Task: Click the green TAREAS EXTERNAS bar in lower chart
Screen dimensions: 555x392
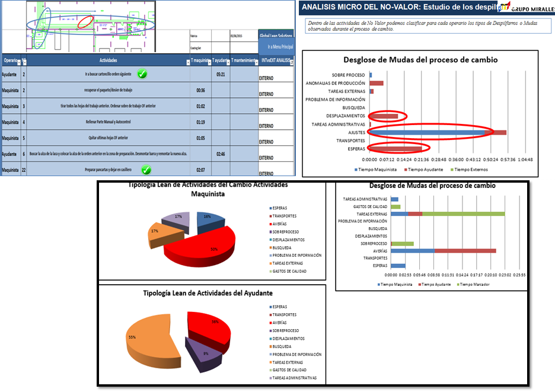Action: [462, 213]
